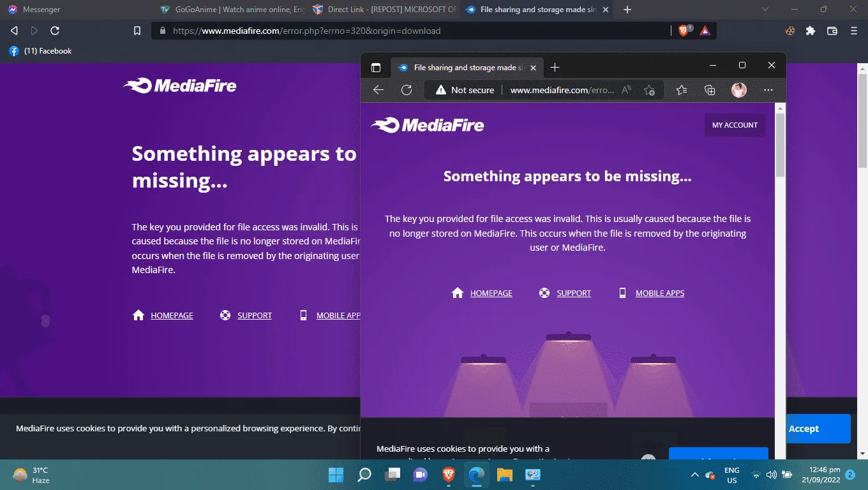Open the weather widget showing 31°C Haze
Image resolution: width=868 pixels, height=490 pixels.
(x=31, y=475)
